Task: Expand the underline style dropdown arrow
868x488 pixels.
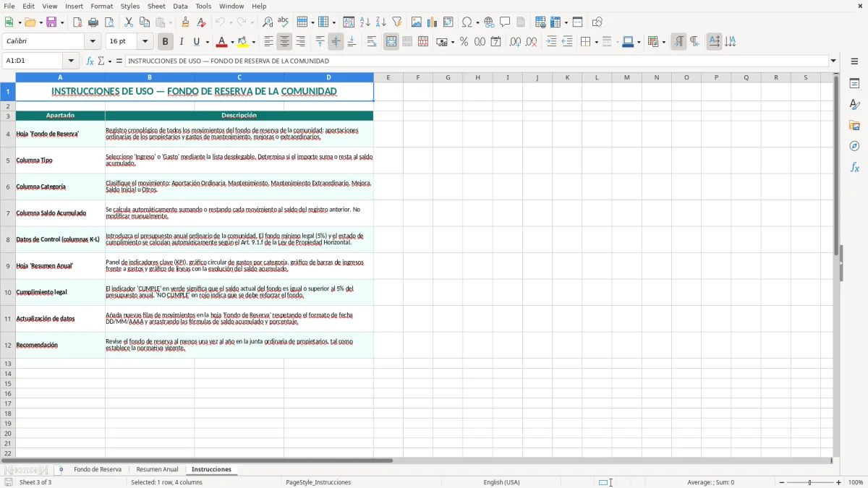Action: [207, 42]
